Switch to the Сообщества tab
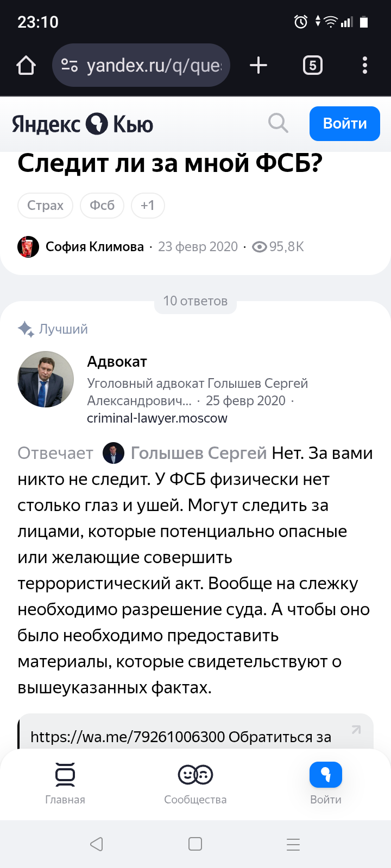 click(x=195, y=783)
